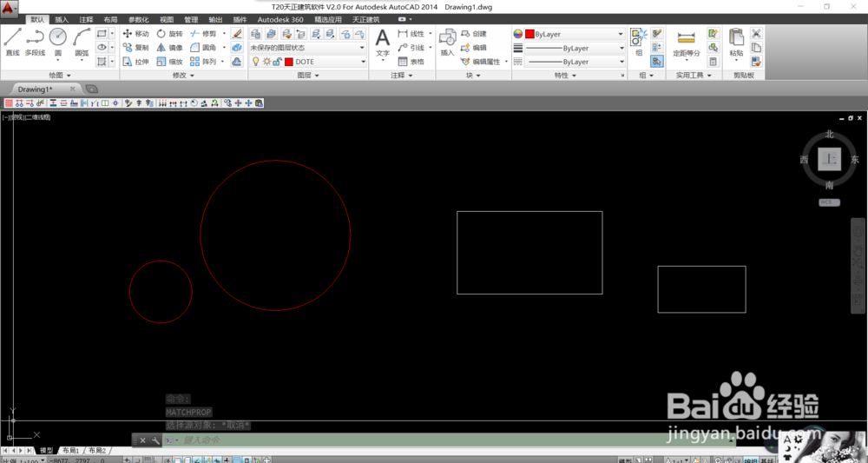Click the 移动 (Move) tool
Viewport: 868px width, 463px height.
pos(136,34)
